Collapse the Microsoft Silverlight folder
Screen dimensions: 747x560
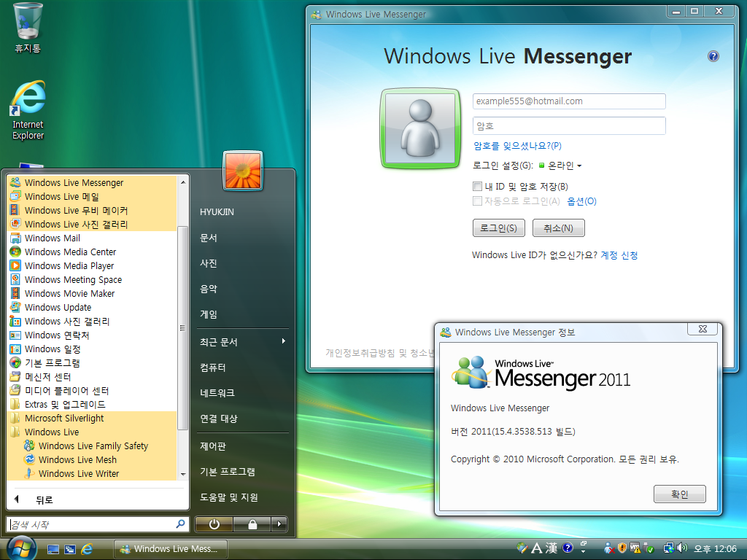(x=92, y=418)
